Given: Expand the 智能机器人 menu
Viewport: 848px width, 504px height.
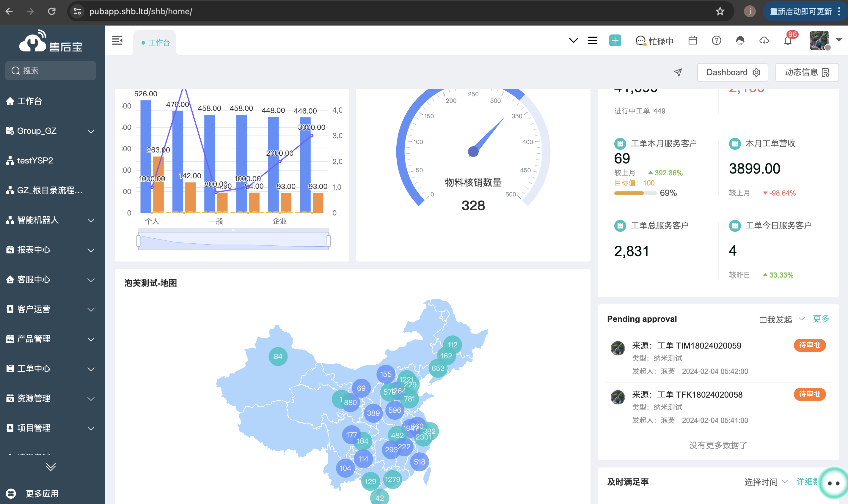Looking at the screenshot, I should (52, 220).
